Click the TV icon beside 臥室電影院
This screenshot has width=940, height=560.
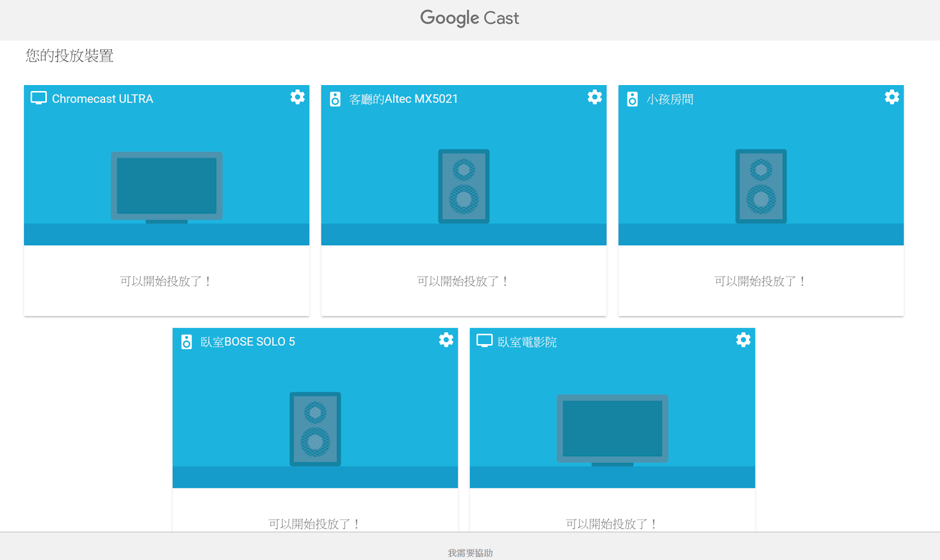tap(485, 341)
